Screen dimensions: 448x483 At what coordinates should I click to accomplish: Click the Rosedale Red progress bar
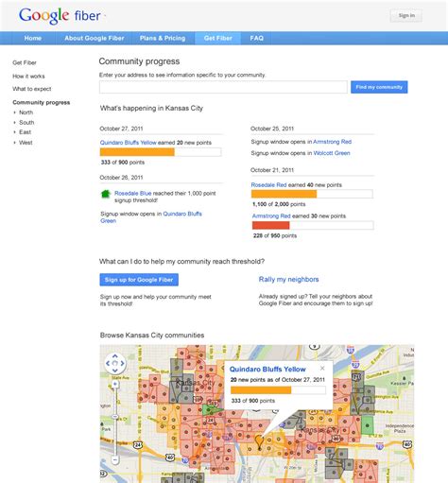312,194
